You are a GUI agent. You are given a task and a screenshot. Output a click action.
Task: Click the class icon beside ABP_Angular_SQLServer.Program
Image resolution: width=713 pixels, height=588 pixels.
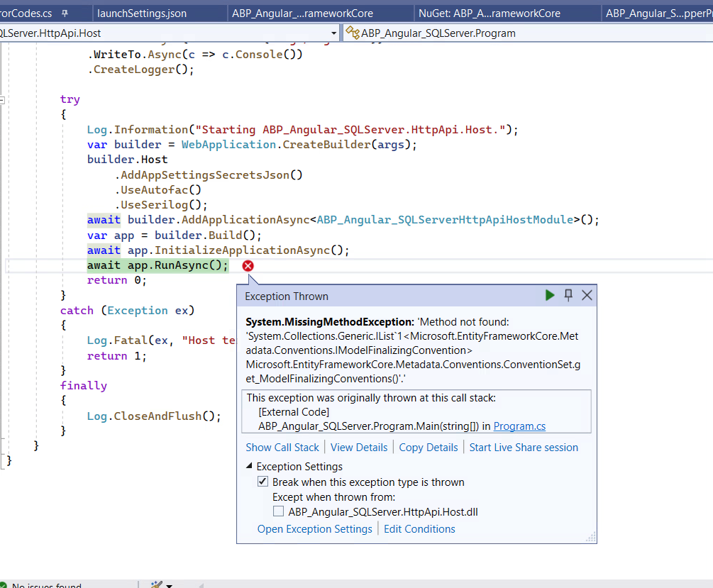352,33
